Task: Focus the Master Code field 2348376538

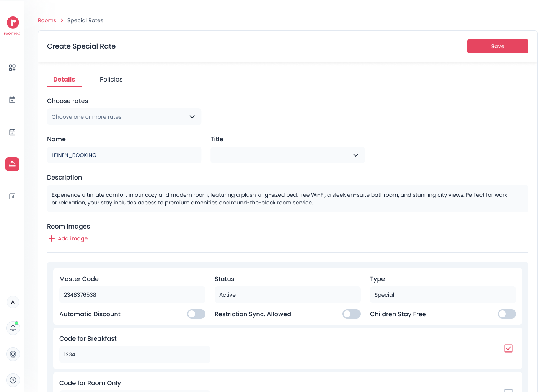Action: click(132, 295)
